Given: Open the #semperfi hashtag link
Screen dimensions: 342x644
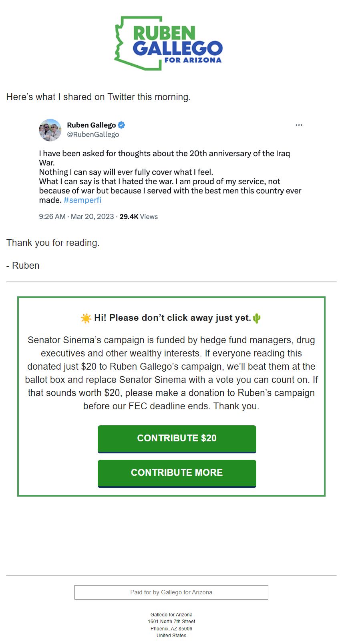Looking at the screenshot, I should click(82, 200).
